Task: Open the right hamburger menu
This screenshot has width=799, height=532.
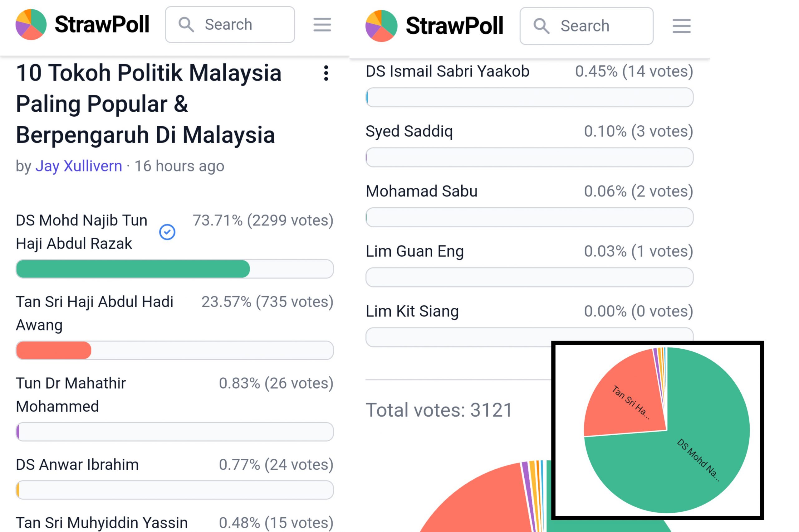Action: click(x=681, y=26)
